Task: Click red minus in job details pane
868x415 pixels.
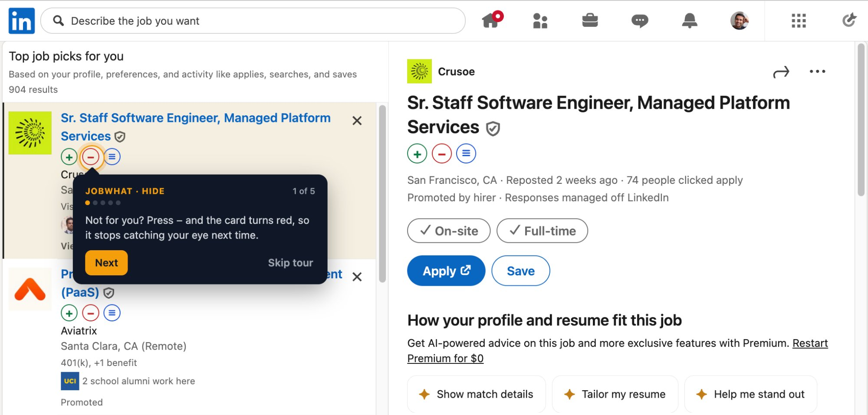Action: (x=442, y=154)
